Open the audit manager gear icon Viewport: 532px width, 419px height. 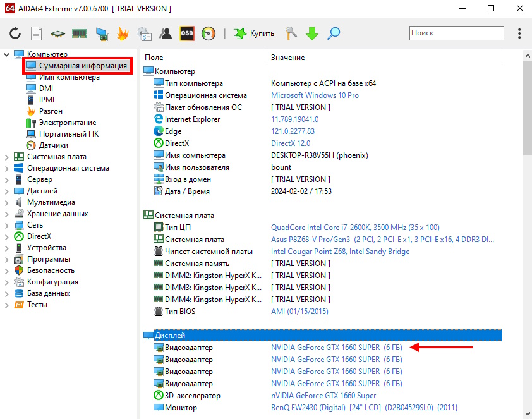145,33
